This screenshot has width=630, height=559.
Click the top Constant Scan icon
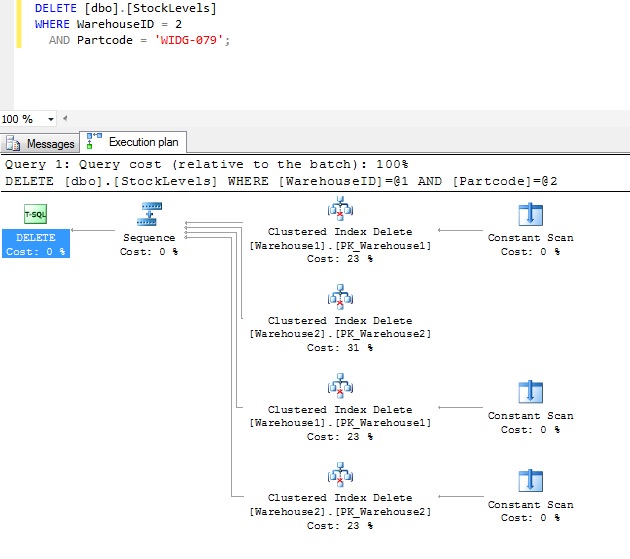(x=530, y=213)
